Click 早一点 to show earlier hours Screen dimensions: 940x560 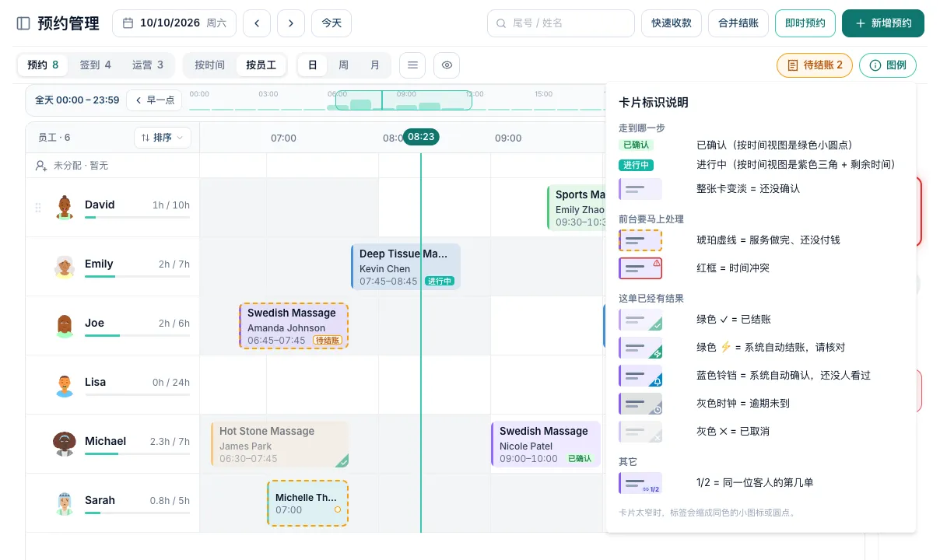[x=154, y=100]
